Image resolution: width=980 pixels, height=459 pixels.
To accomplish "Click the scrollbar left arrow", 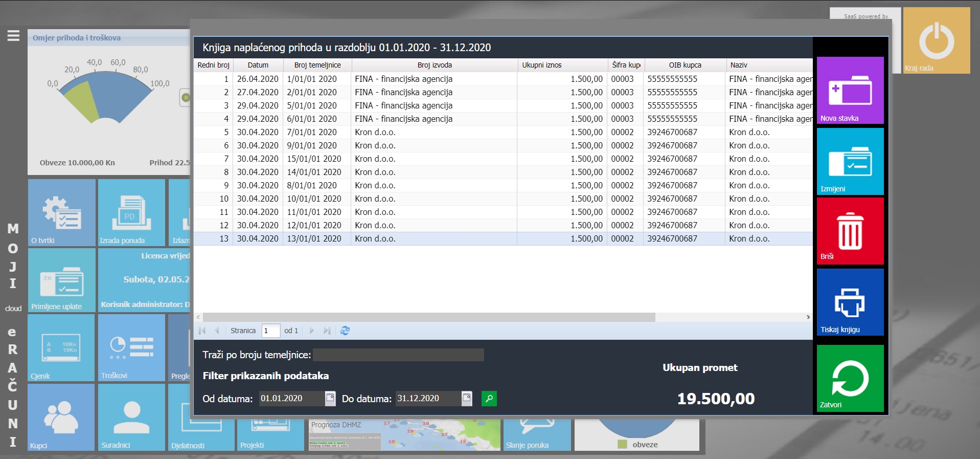I will tap(198, 317).
